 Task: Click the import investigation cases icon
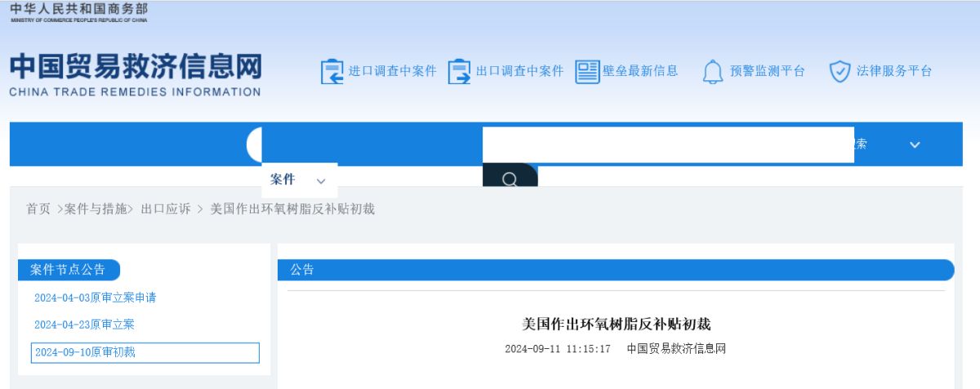(332, 72)
